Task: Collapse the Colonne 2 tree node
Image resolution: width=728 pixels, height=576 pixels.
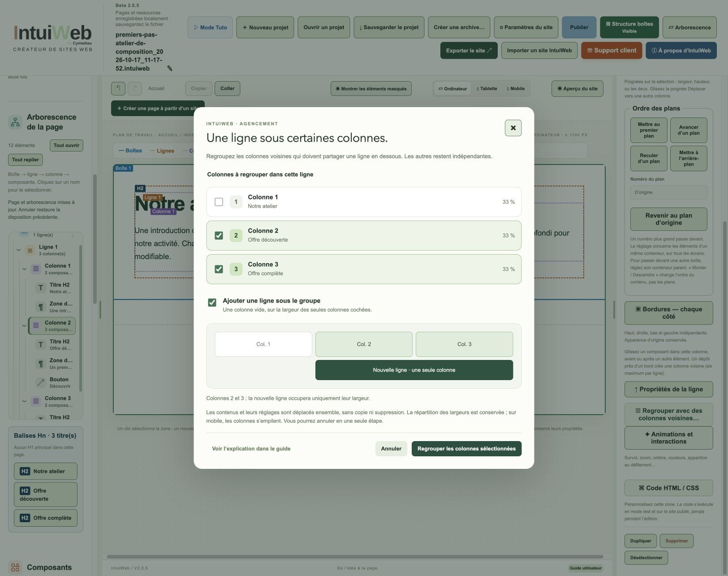Action: pyautogui.click(x=24, y=326)
